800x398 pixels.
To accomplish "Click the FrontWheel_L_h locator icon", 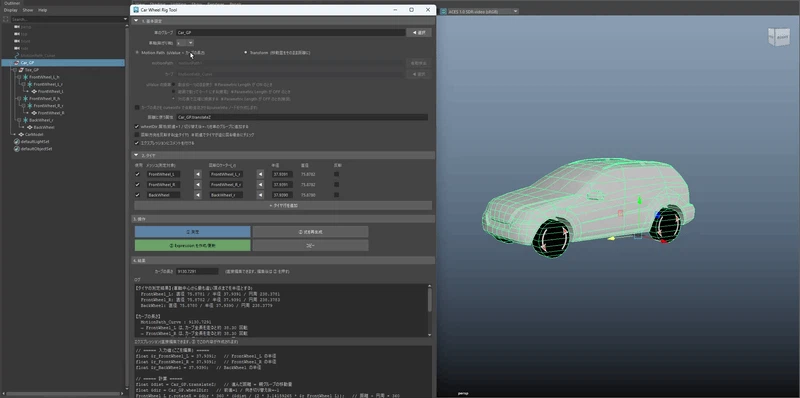I will click(25, 77).
